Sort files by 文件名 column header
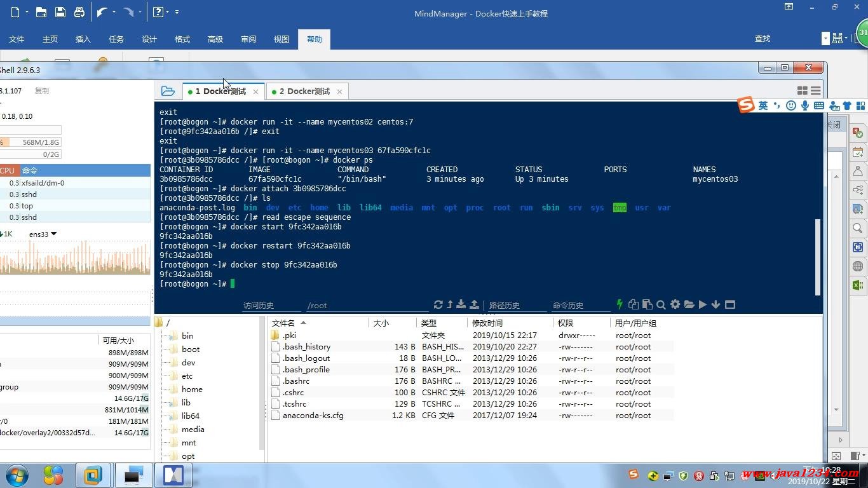Viewport: 868px width, 488px height. pos(318,323)
